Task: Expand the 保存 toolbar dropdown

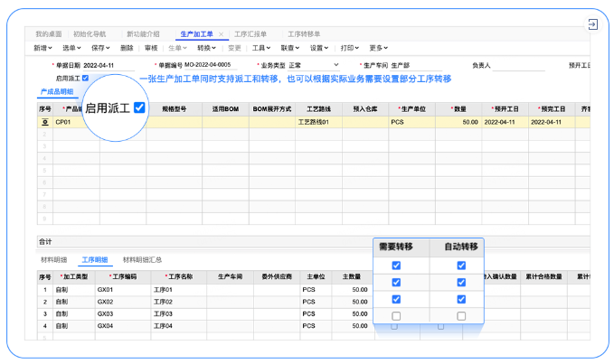Action: (100, 48)
